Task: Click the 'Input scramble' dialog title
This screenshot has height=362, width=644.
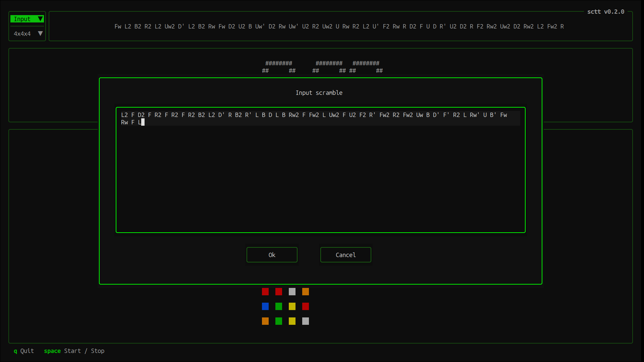Action: 319,93
